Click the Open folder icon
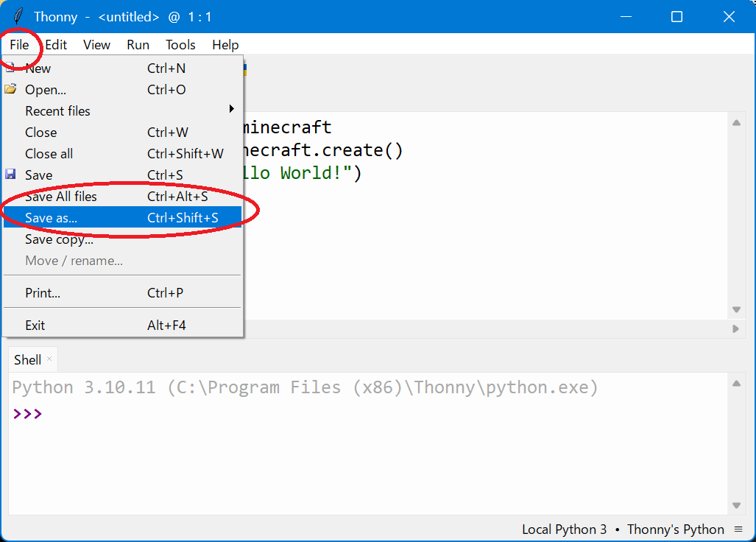Screen dimensions: 756x542 pos(10,88)
